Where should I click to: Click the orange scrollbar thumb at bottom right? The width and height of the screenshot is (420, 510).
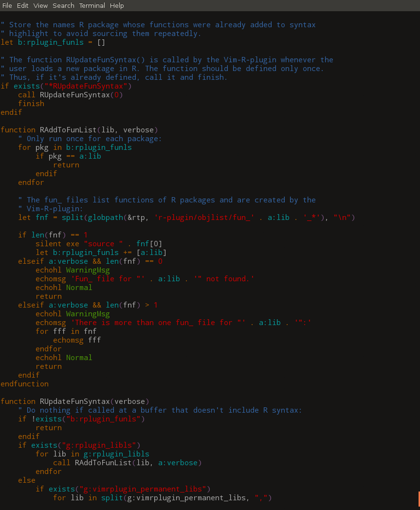(x=419, y=499)
